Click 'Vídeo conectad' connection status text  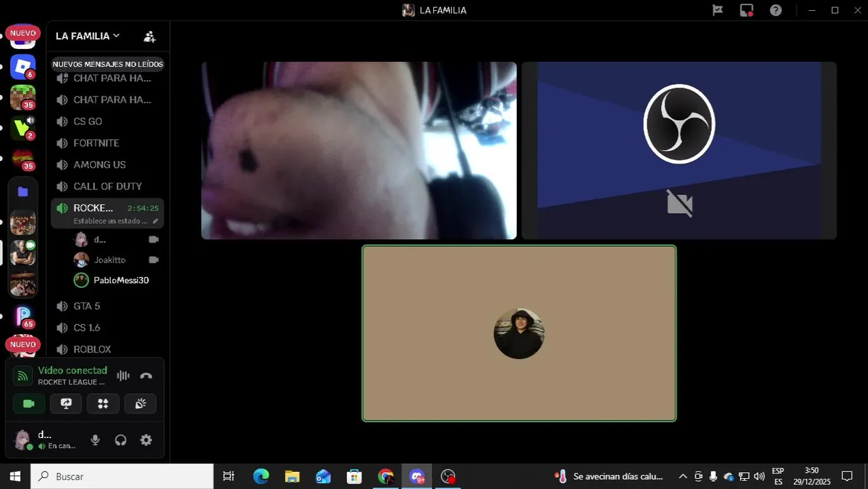73,370
